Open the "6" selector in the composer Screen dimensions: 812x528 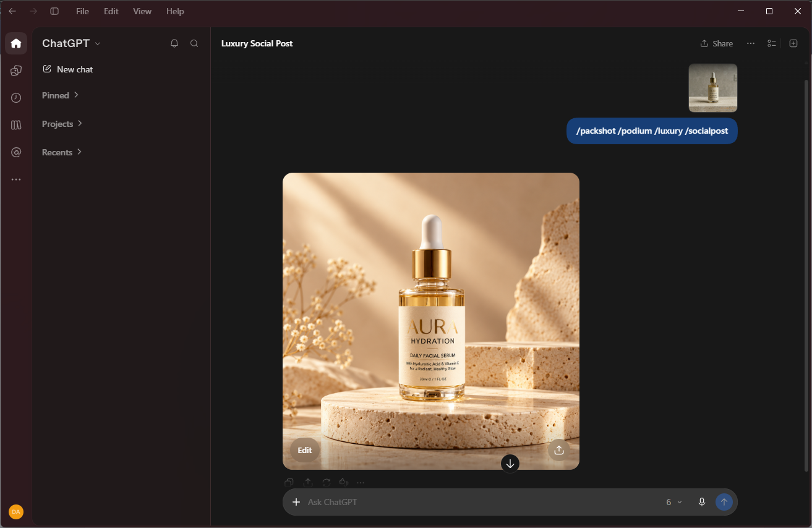tap(673, 502)
